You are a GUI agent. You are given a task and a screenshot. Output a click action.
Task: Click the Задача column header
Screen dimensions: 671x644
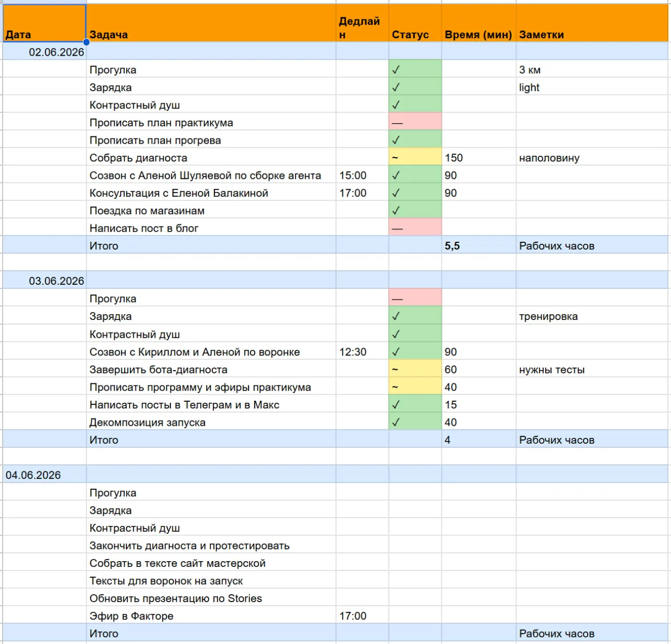click(x=211, y=23)
